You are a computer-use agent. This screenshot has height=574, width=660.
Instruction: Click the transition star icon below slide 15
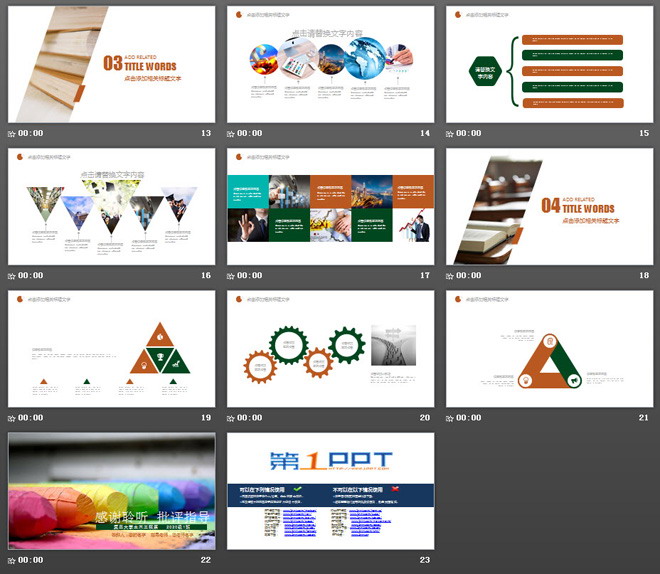(451, 133)
